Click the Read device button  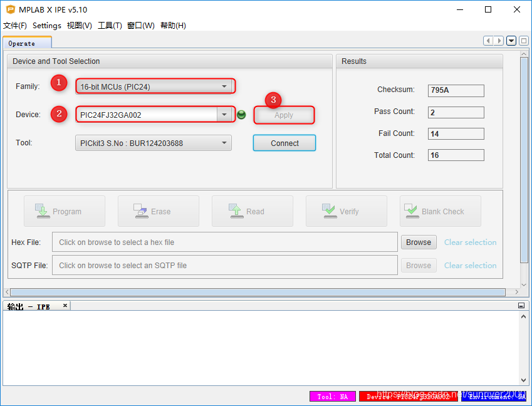coord(253,211)
